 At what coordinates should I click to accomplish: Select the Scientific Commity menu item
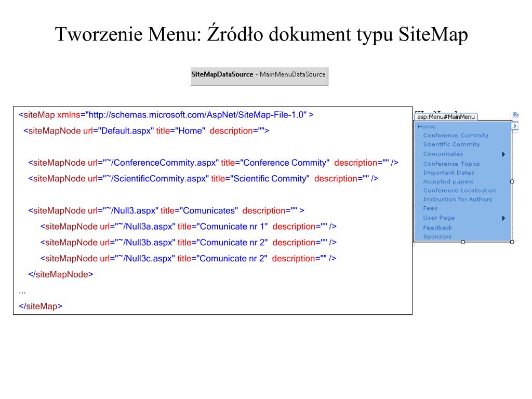pyautogui.click(x=451, y=144)
